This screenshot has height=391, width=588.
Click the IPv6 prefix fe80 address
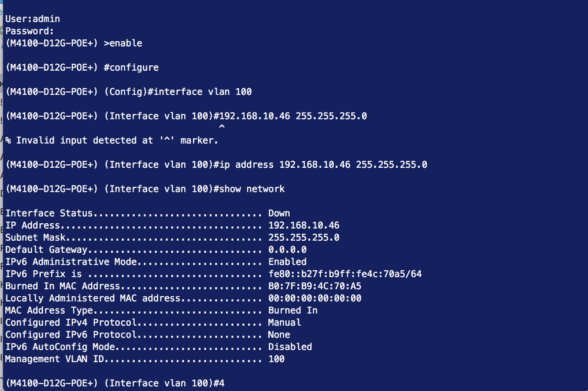(x=345, y=274)
